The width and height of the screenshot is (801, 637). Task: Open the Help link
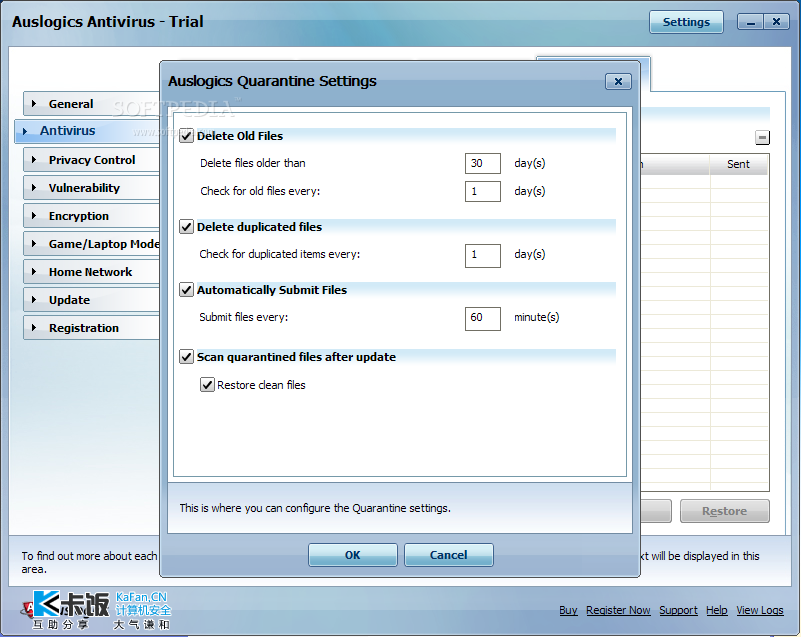(x=717, y=610)
